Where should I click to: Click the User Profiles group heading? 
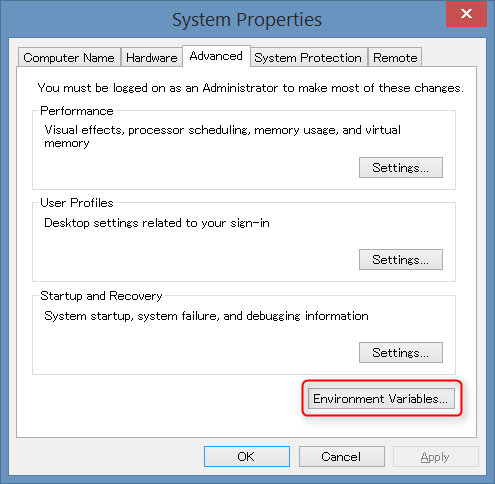click(x=77, y=203)
